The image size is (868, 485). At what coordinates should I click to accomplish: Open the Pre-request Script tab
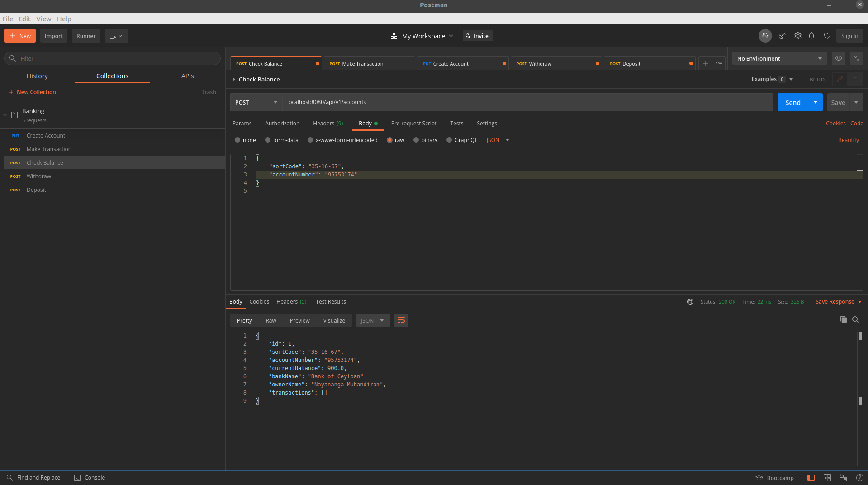tap(414, 123)
